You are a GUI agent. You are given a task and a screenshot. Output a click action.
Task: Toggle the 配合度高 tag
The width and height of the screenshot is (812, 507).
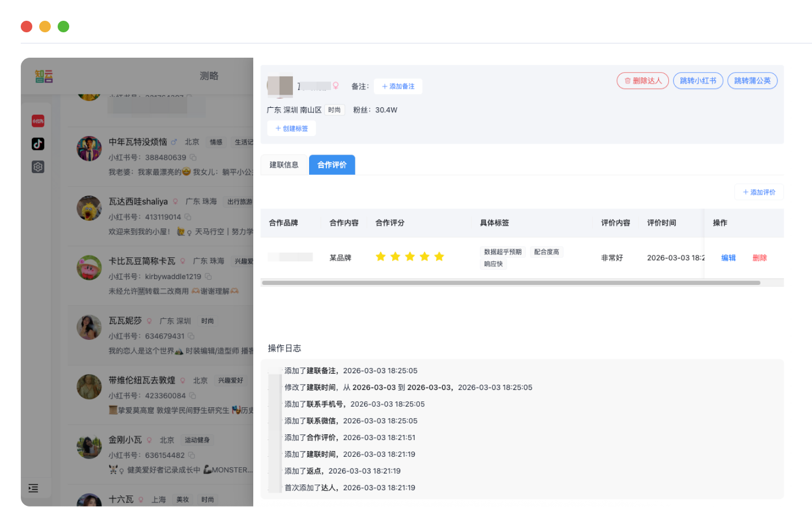click(x=547, y=251)
